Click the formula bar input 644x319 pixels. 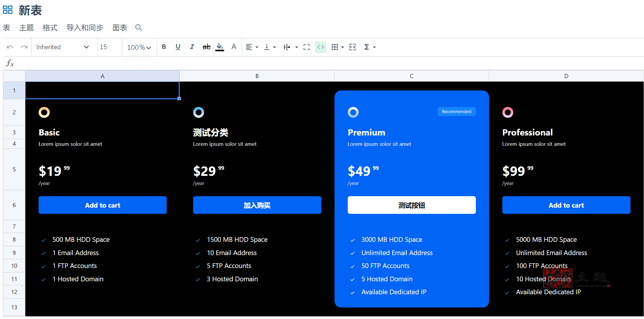330,63
